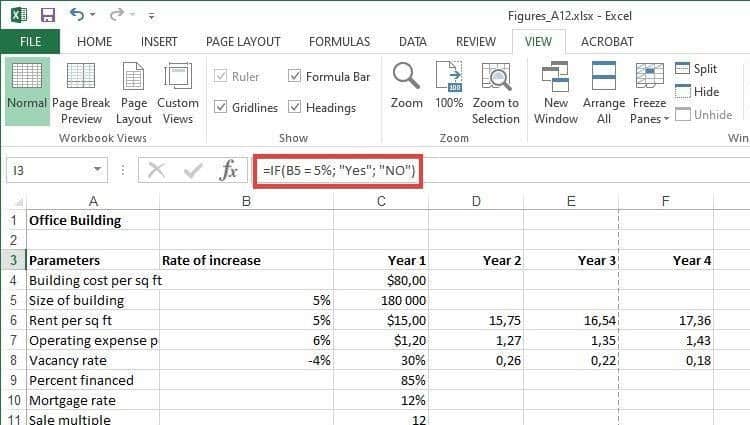Expand the Name Box dropdown arrow
This screenshot has width=750, height=425.
tap(98, 170)
